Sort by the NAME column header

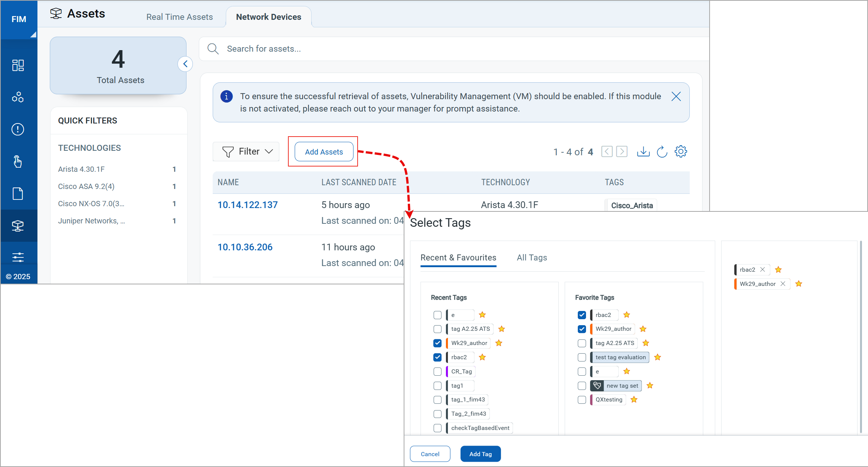pos(228,182)
